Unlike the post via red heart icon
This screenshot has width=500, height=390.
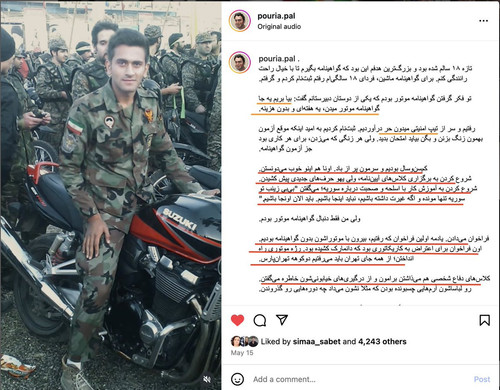click(x=237, y=320)
